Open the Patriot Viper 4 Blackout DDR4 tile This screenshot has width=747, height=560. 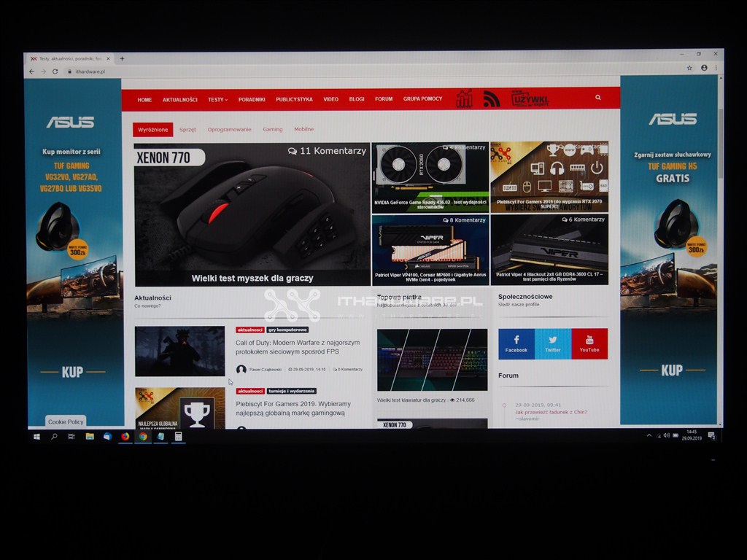[x=549, y=249]
